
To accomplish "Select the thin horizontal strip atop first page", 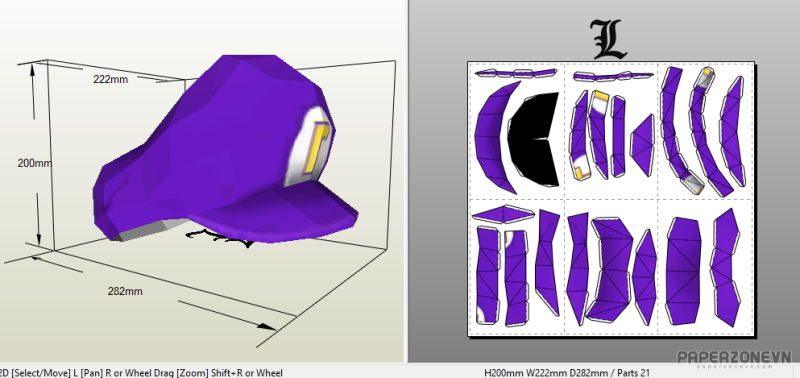I will click(515, 73).
